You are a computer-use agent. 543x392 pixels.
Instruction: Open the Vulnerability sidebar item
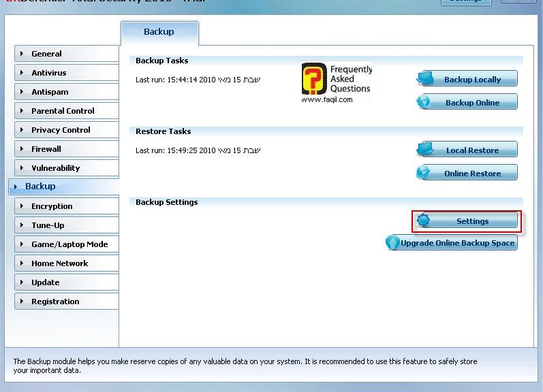(67, 168)
